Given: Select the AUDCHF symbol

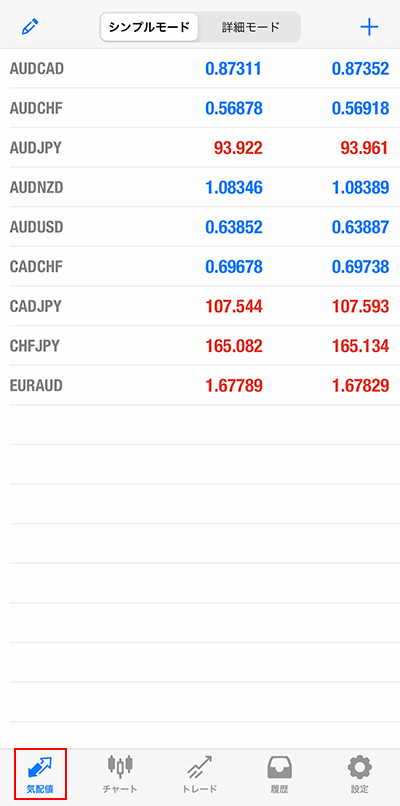Looking at the screenshot, I should 34,108.
